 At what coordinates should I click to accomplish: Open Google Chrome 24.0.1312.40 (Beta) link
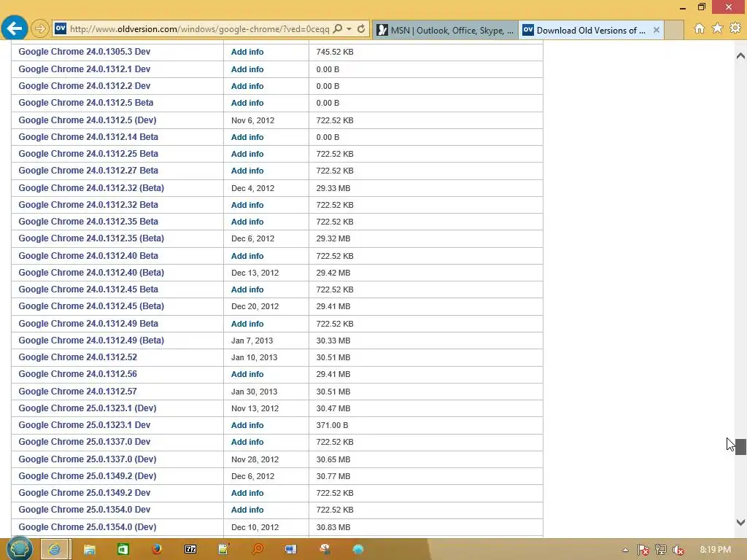pyautogui.click(x=91, y=273)
